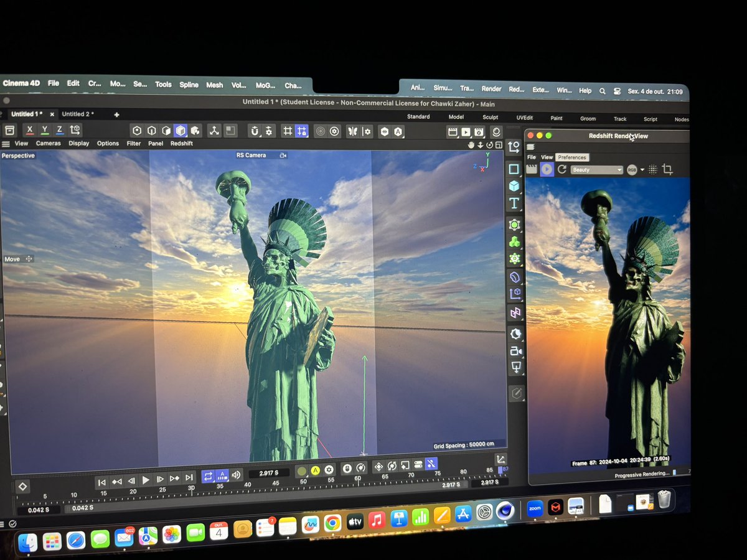Open Edit Render Settings icon

coord(479,132)
